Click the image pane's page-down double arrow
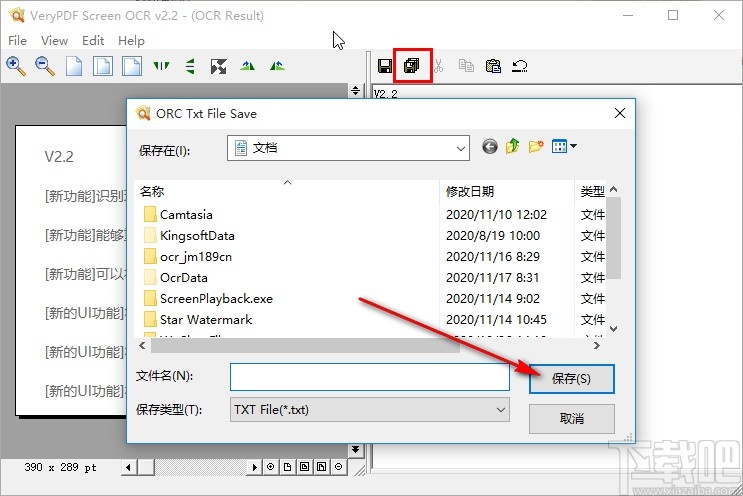 (x=355, y=449)
